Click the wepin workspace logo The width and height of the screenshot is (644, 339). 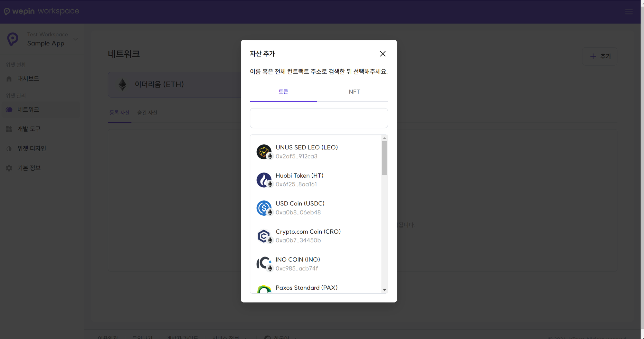pyautogui.click(x=42, y=11)
